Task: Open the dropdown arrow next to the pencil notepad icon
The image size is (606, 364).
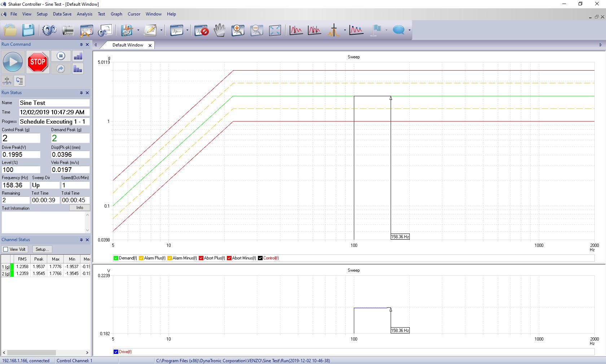Action: [x=161, y=30]
